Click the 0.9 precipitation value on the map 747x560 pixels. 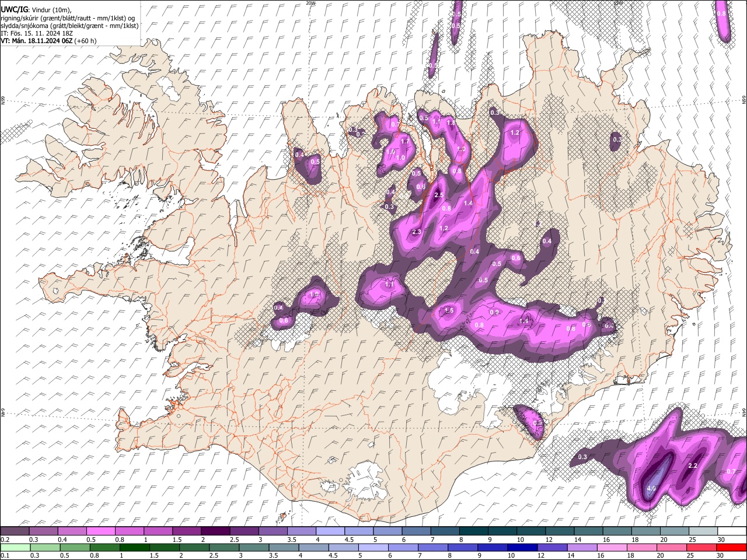coord(495,313)
